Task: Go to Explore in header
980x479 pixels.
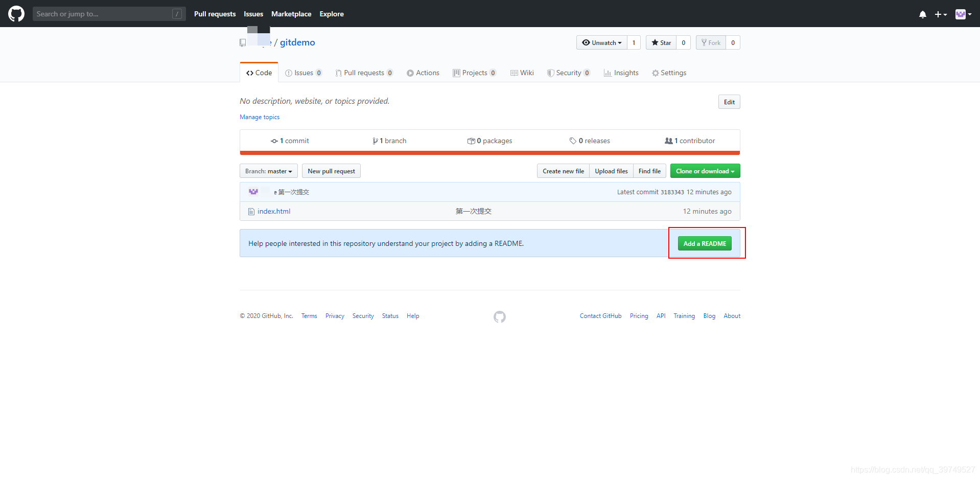Action: pos(332,14)
